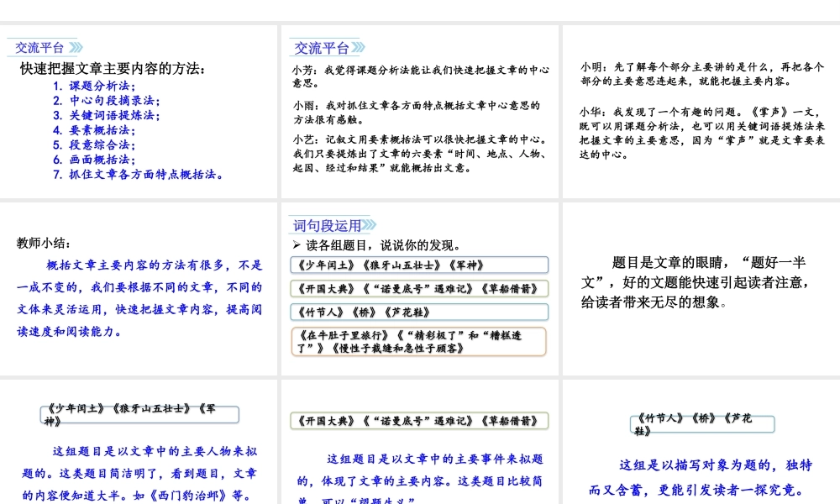
Task: Select list item 3. 关键词语提炼法
Action: 106,115
